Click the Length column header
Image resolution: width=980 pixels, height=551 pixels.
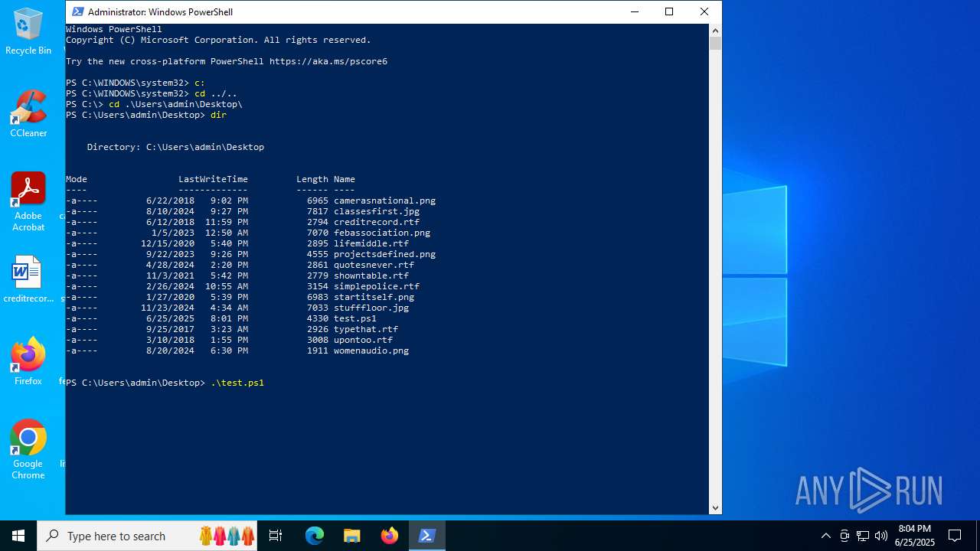(x=312, y=179)
